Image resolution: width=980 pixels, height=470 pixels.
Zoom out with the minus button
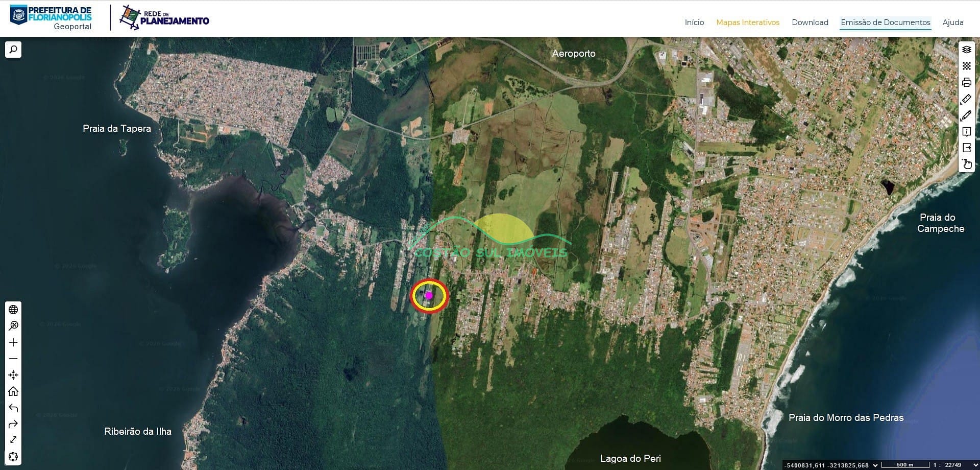click(13, 359)
